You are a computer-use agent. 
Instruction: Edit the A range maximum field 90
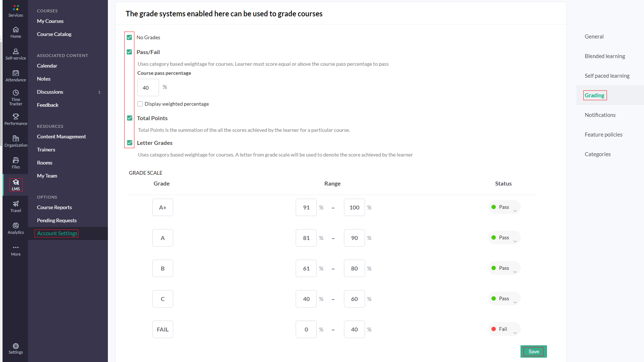pos(355,238)
